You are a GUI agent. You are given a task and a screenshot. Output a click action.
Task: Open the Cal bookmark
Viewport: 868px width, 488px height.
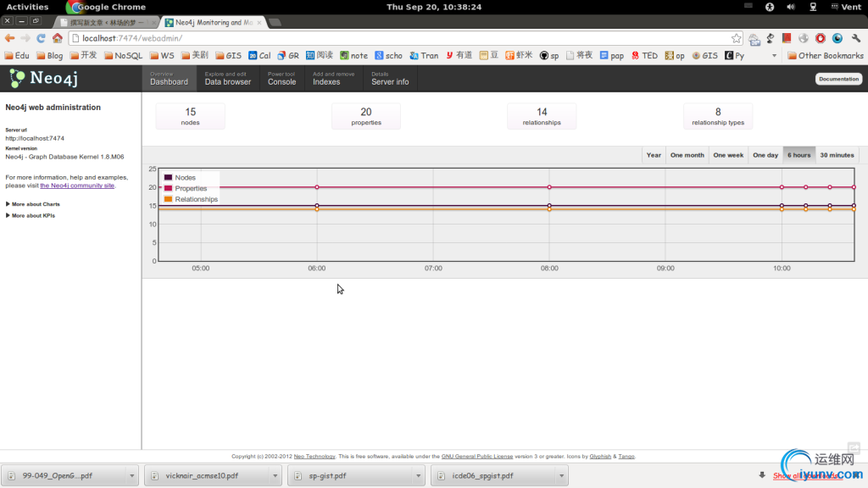click(x=259, y=55)
